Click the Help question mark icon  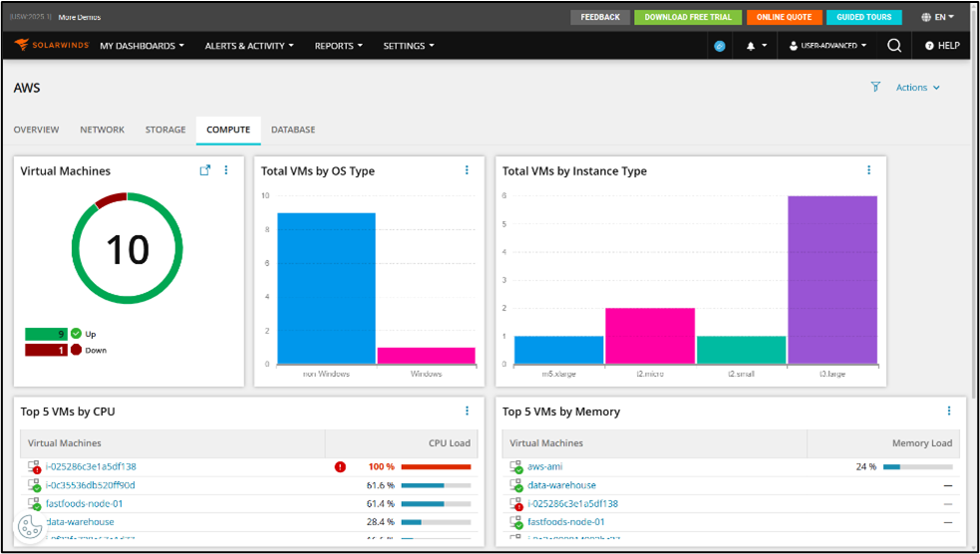[929, 46]
